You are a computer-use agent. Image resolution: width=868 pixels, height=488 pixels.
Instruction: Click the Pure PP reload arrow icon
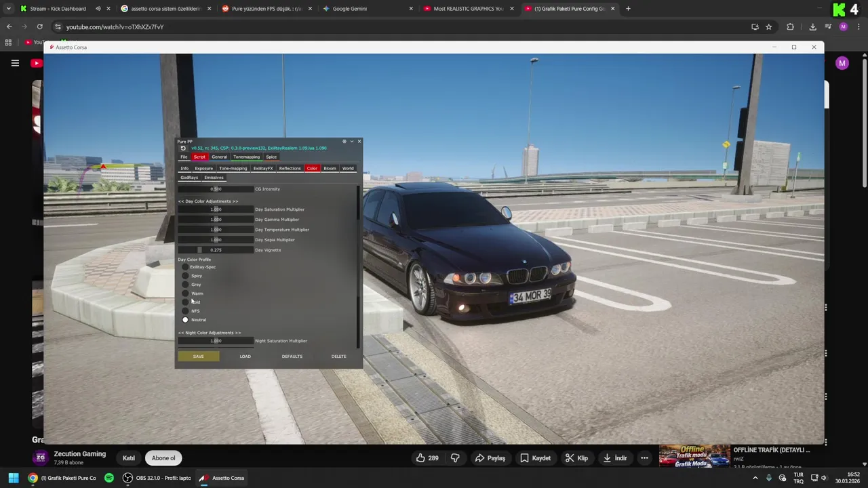[182, 148]
